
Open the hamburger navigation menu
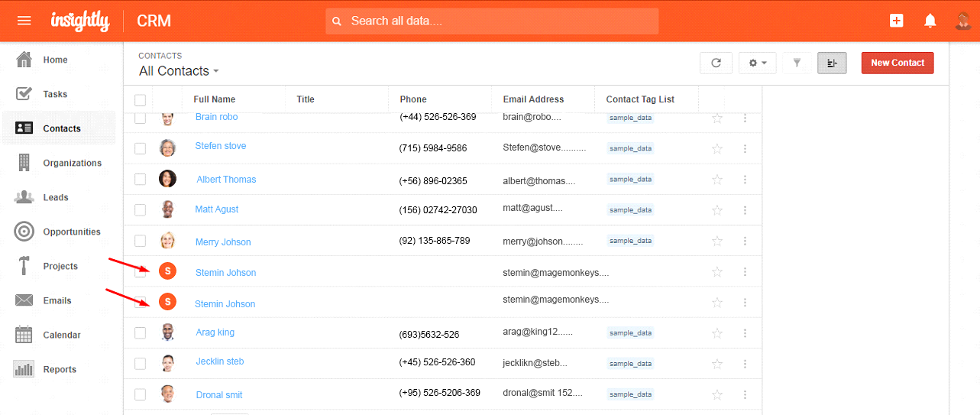[24, 21]
